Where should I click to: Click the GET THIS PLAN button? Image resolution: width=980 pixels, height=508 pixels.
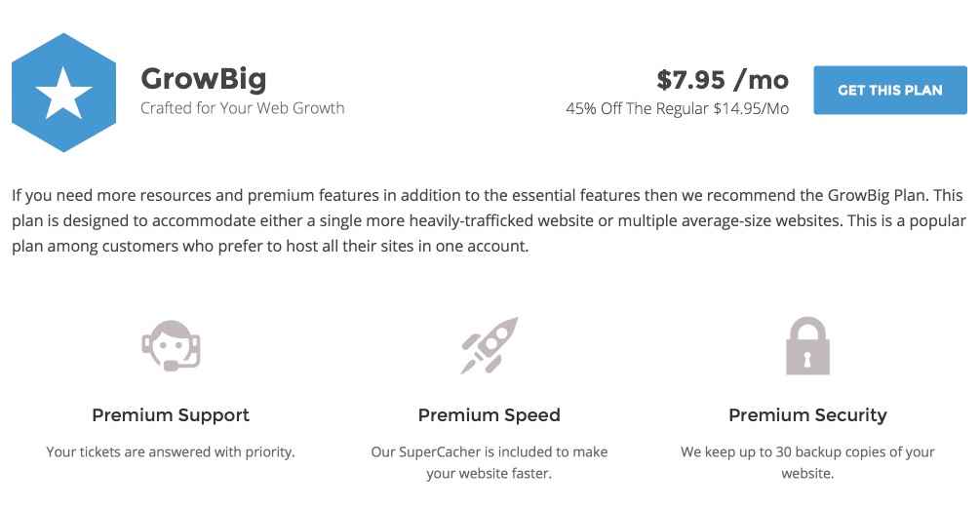[x=890, y=90]
